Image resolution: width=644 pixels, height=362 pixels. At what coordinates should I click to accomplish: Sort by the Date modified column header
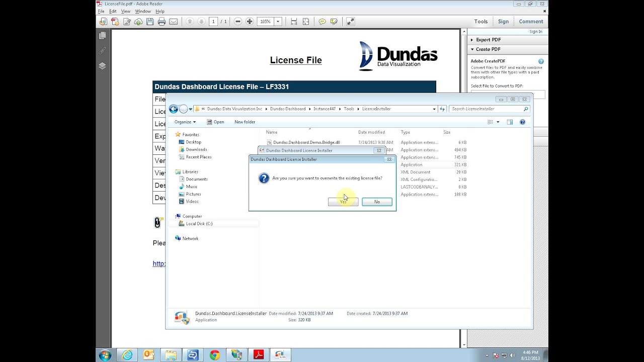click(371, 132)
